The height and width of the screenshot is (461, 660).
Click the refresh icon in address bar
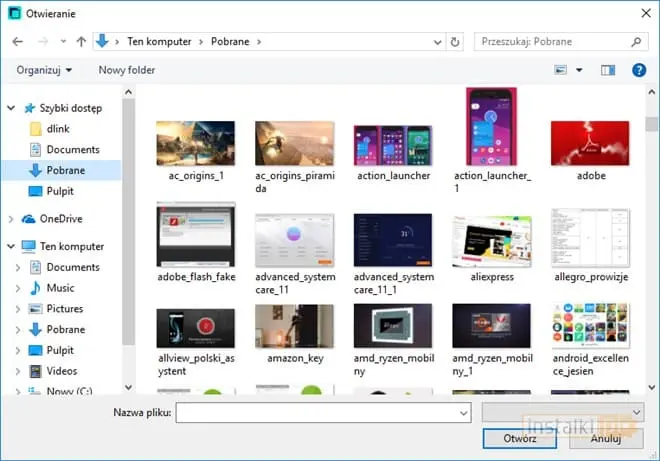coord(456,42)
